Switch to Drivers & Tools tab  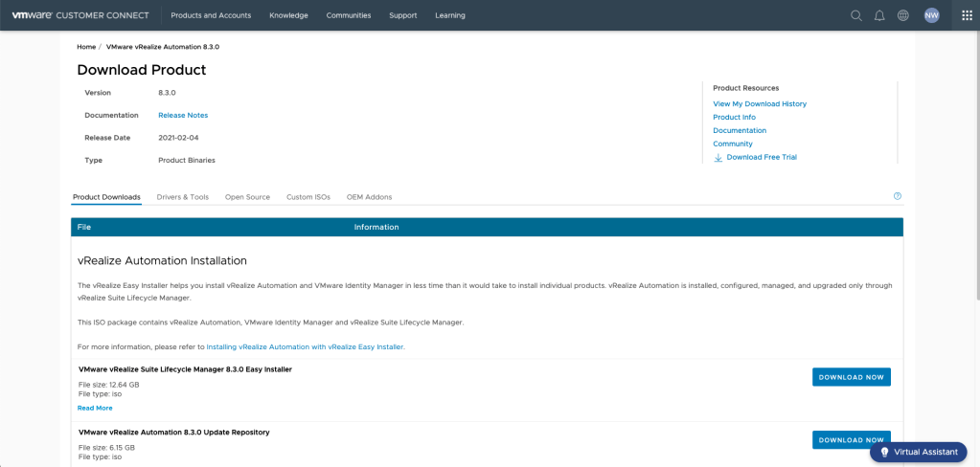pyautogui.click(x=182, y=197)
